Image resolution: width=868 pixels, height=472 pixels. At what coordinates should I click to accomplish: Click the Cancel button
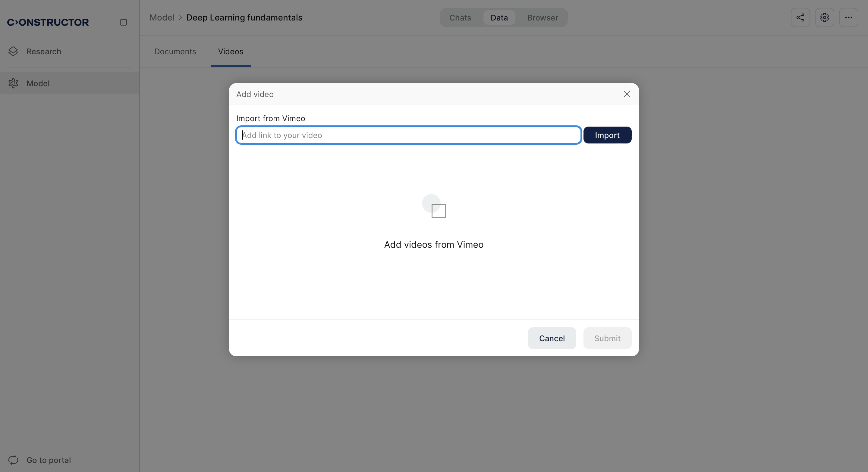tap(552, 338)
